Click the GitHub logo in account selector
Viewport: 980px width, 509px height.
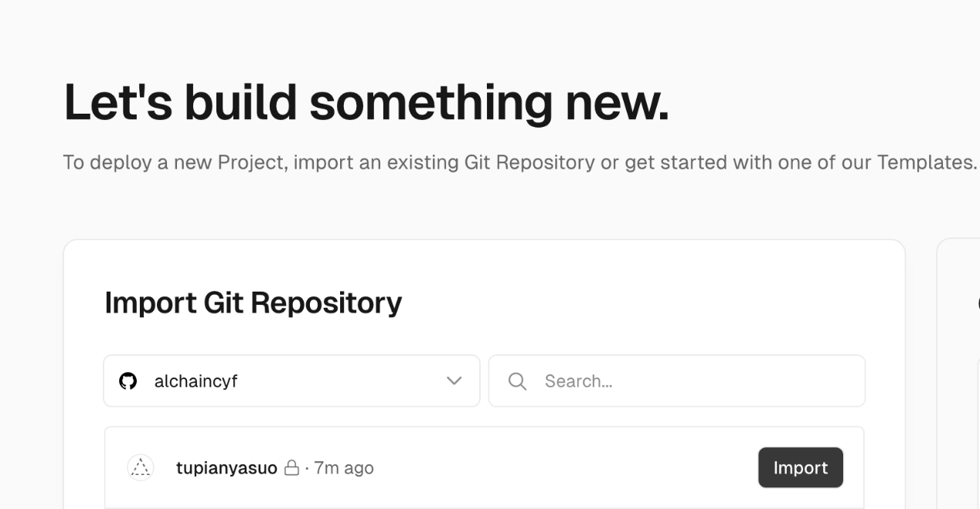(x=128, y=381)
